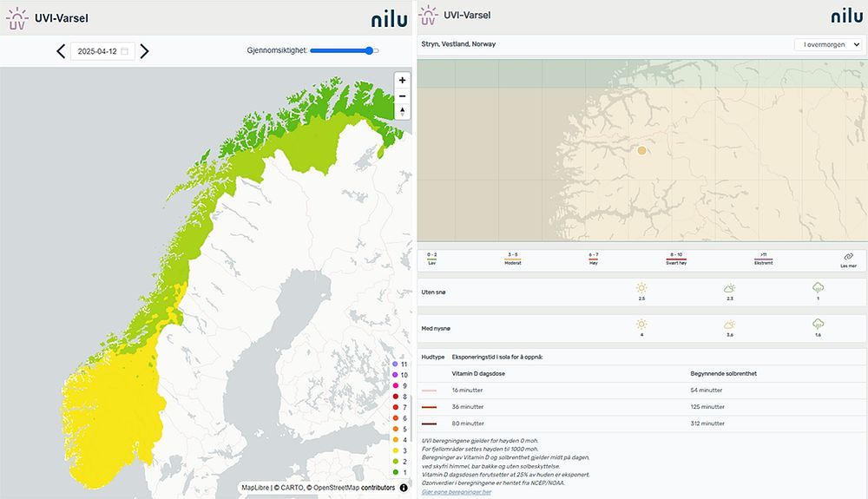Open the nilu logo above Stryn panel
Screen dimensions: 868x499
(847, 15)
